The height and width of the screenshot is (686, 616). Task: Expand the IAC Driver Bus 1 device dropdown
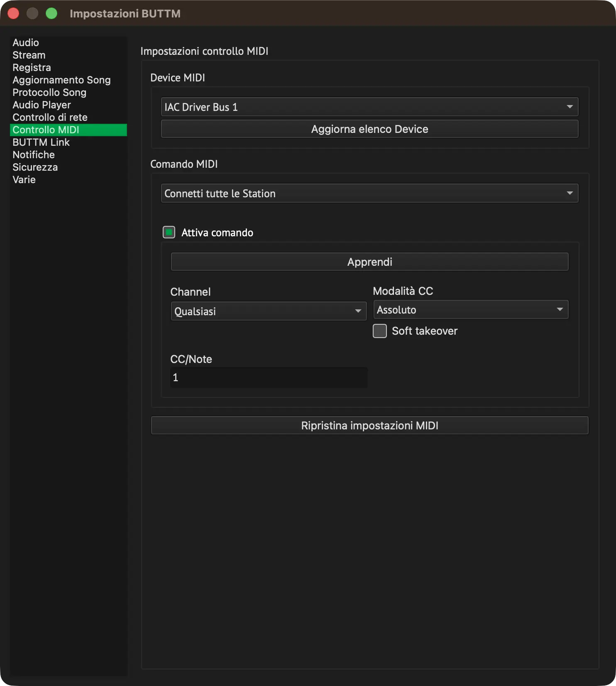point(369,107)
